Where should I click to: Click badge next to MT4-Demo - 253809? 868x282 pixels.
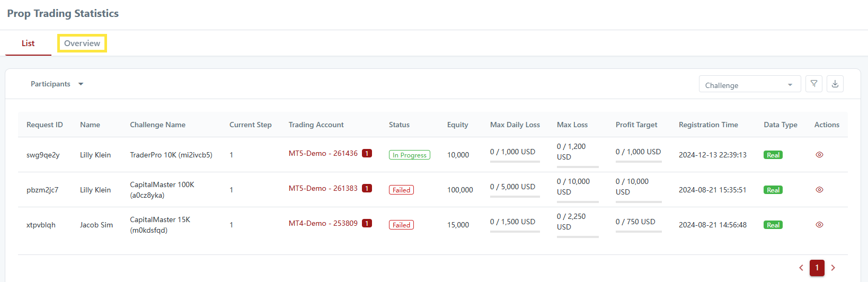(x=367, y=223)
